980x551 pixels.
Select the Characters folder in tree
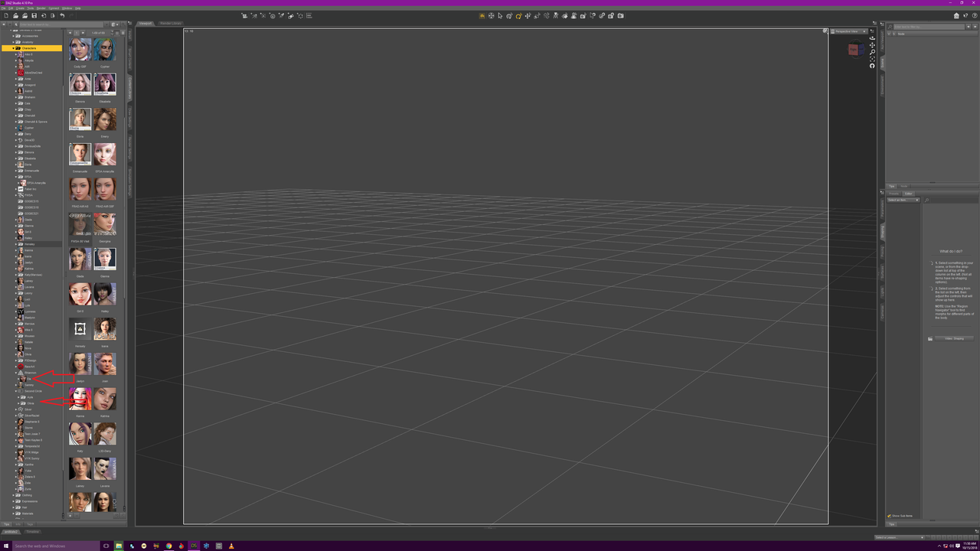[x=31, y=48]
